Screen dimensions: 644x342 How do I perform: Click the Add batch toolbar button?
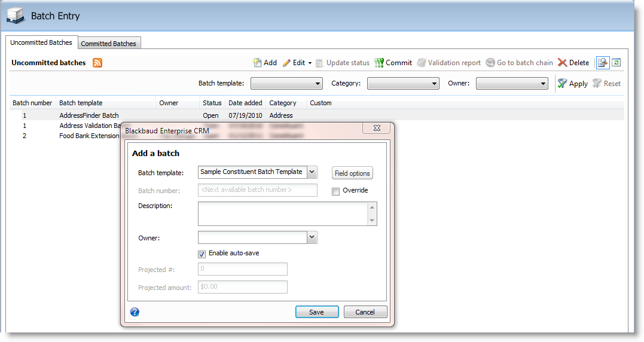(265, 63)
